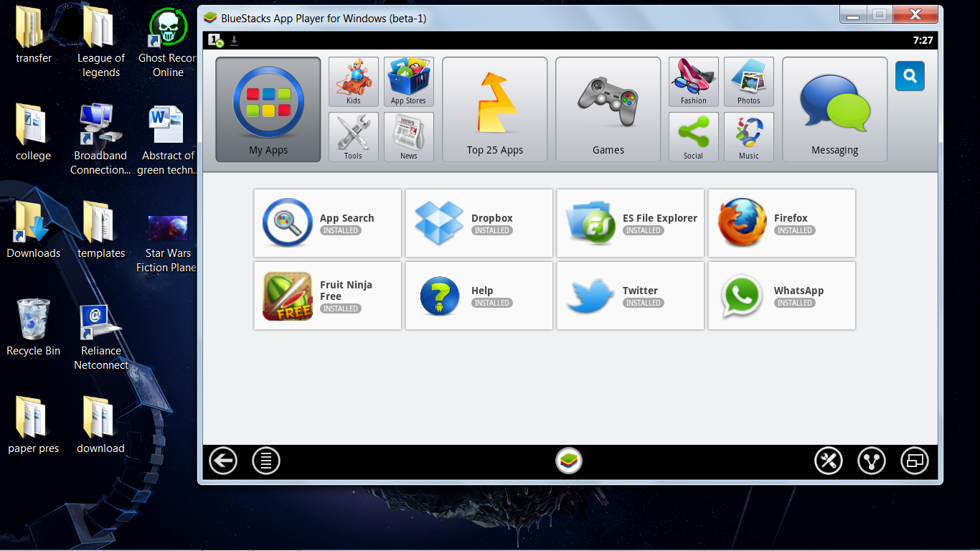Open the News category
980x551 pixels.
(x=408, y=136)
